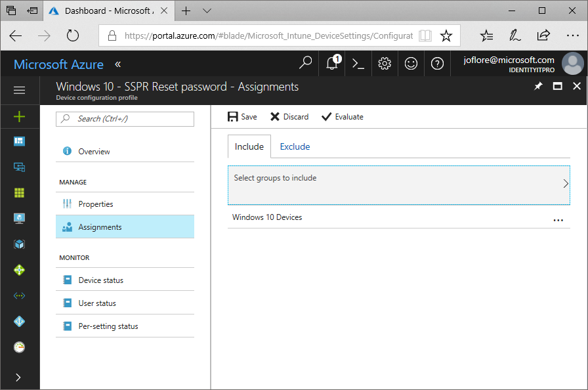Open the help question mark icon
588x390 pixels.
coord(437,64)
